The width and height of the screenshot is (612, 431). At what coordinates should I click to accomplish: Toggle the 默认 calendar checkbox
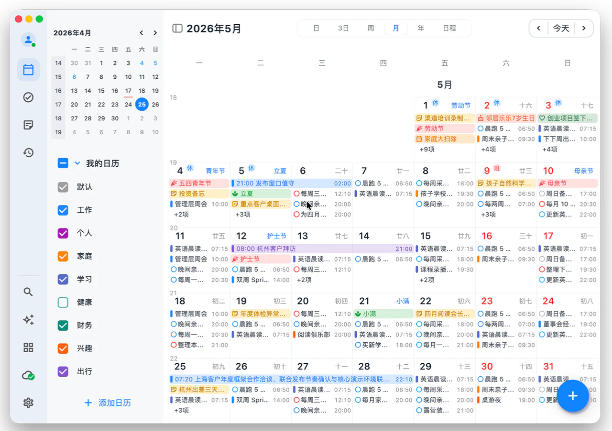[63, 187]
